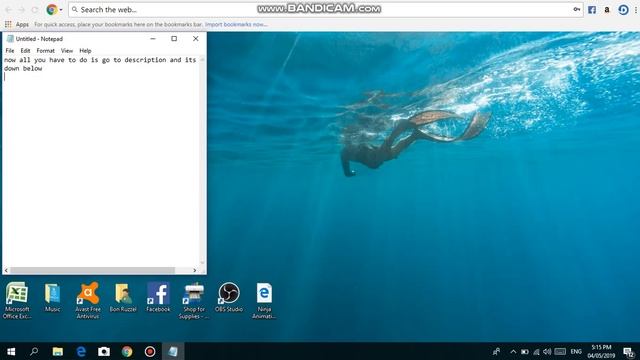Open Notepad Format menu
The height and width of the screenshot is (360, 640).
45,51
